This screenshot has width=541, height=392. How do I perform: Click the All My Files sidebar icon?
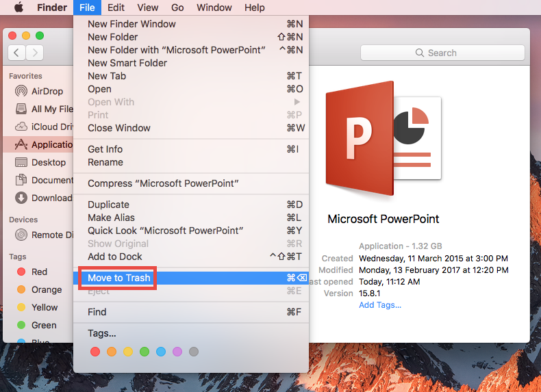pos(21,109)
